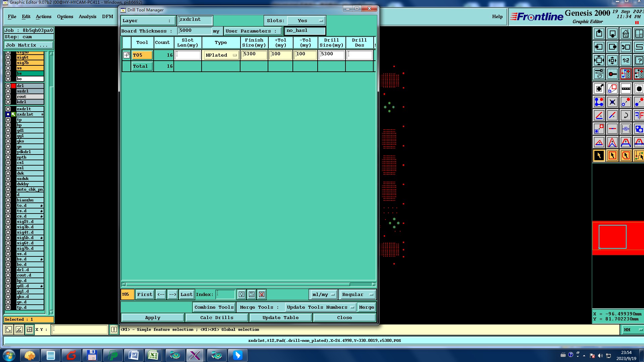
Task: Click the home view icon
Action: point(626,34)
